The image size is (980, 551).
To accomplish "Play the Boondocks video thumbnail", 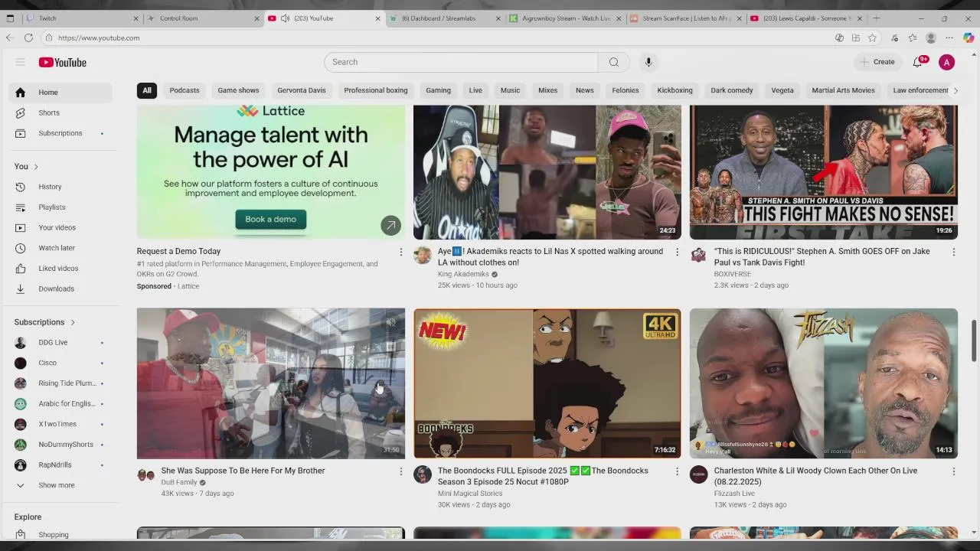I will (x=547, y=383).
